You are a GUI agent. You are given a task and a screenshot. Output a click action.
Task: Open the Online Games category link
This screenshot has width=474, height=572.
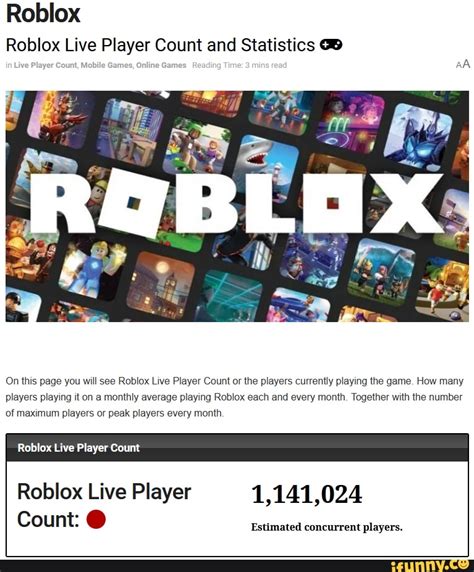pyautogui.click(x=161, y=65)
